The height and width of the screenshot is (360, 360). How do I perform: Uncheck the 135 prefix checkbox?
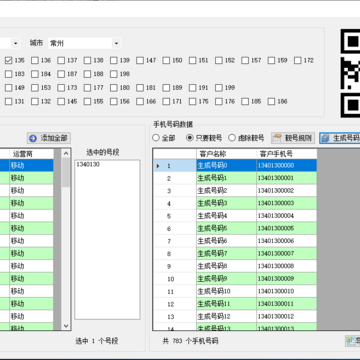pyautogui.click(x=9, y=60)
